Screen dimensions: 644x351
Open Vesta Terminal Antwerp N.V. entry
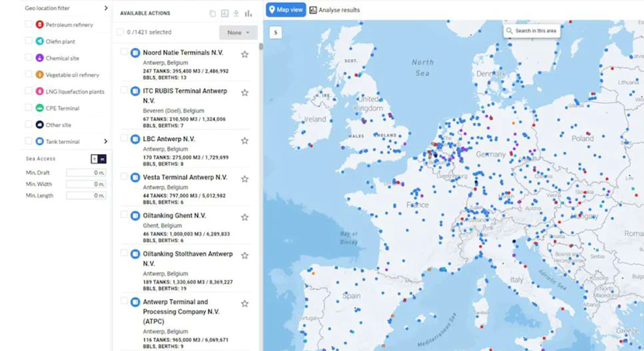point(185,177)
